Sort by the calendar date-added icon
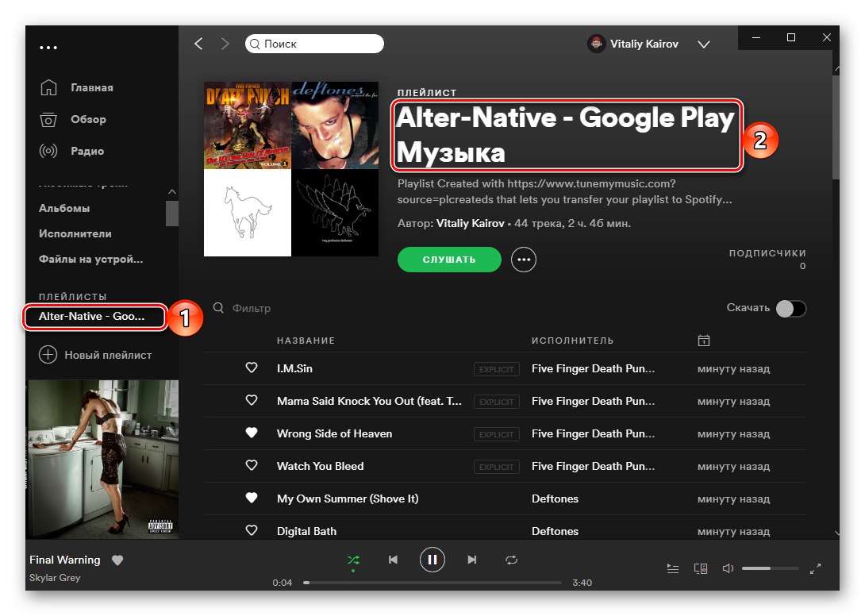Image resolution: width=865 pixels, height=616 pixels. click(703, 341)
